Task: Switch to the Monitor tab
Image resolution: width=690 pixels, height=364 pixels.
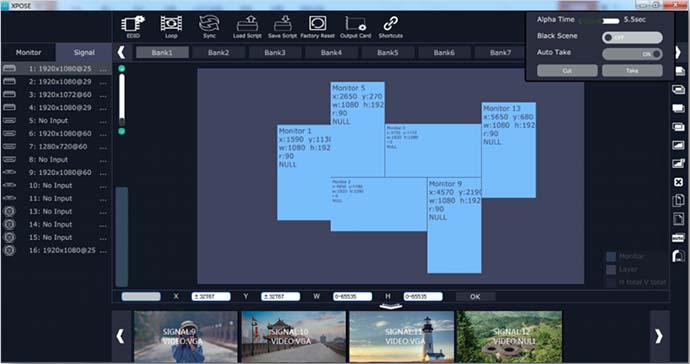Action: [x=28, y=52]
